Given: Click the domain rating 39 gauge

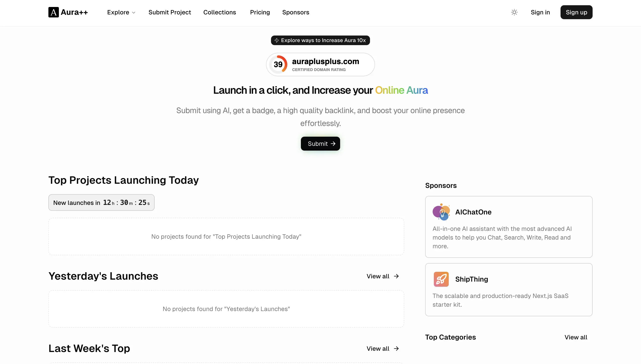Looking at the screenshot, I should point(278,65).
